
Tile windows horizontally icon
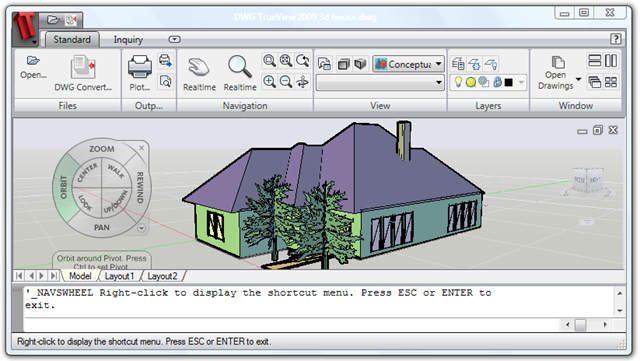[594, 61]
